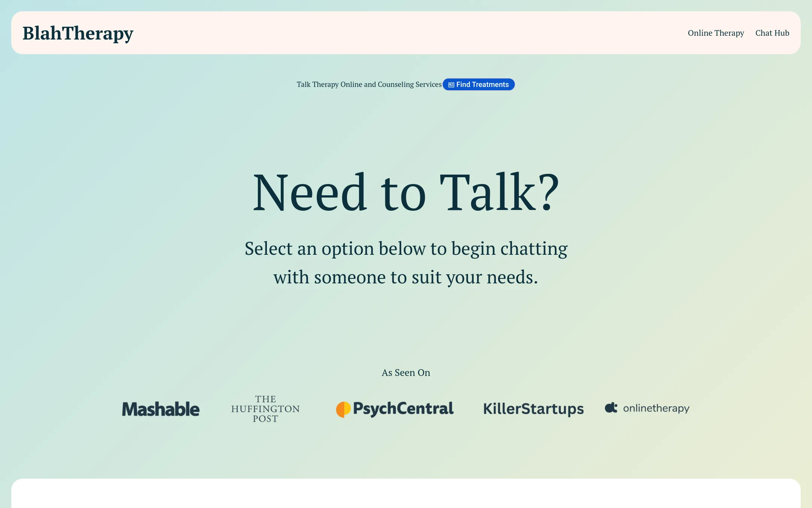The height and width of the screenshot is (508, 812).
Task: Open the Online Therapy nav link
Action: pyautogui.click(x=716, y=33)
